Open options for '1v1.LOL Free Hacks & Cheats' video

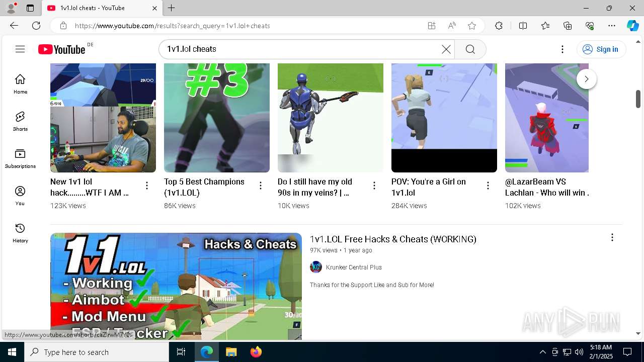(612, 237)
